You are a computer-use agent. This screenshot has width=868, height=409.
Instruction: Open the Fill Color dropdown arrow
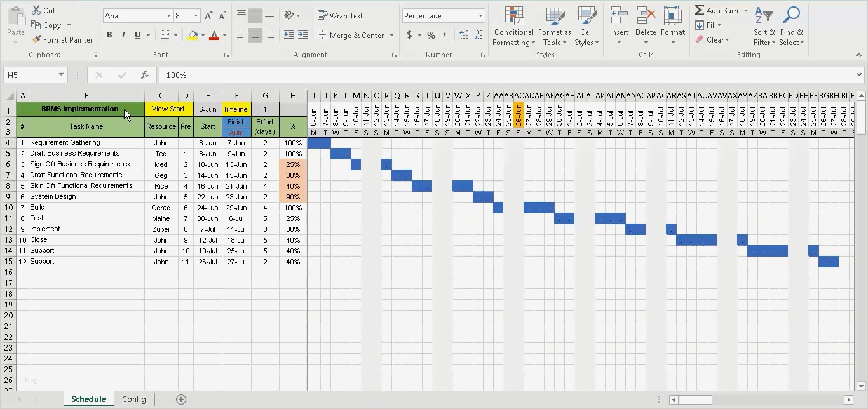pos(201,35)
